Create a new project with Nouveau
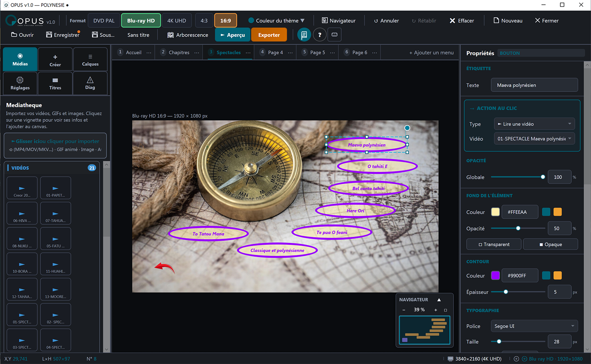591x364 pixels. (508, 21)
